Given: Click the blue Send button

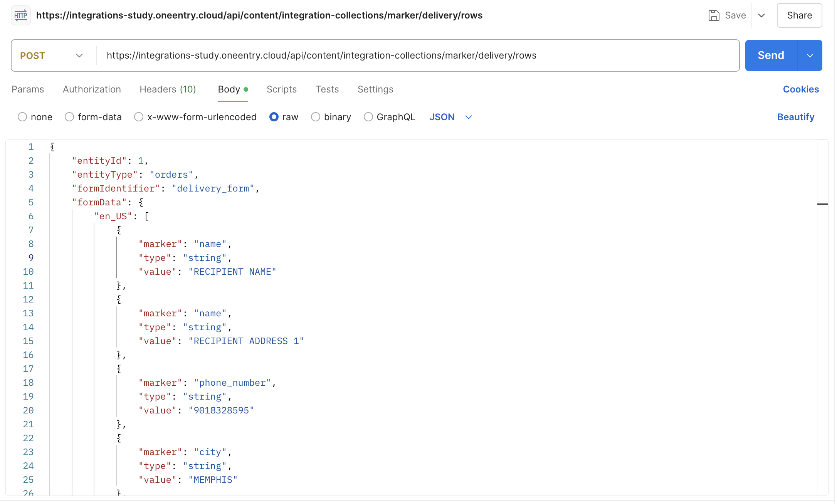Looking at the screenshot, I should [x=771, y=55].
